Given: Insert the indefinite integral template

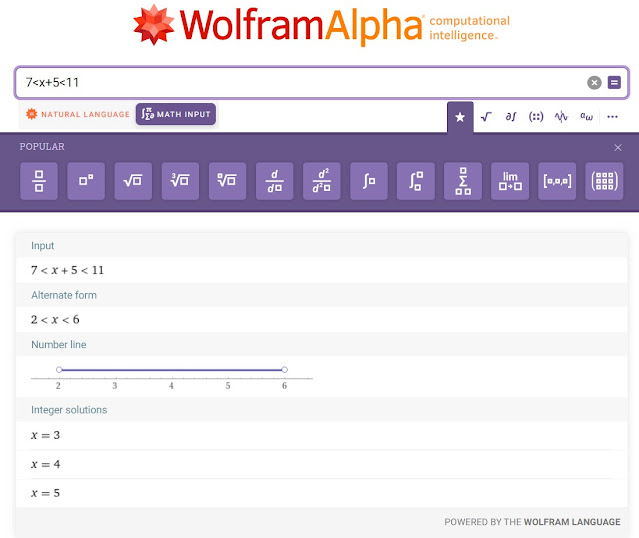Looking at the screenshot, I should (369, 181).
